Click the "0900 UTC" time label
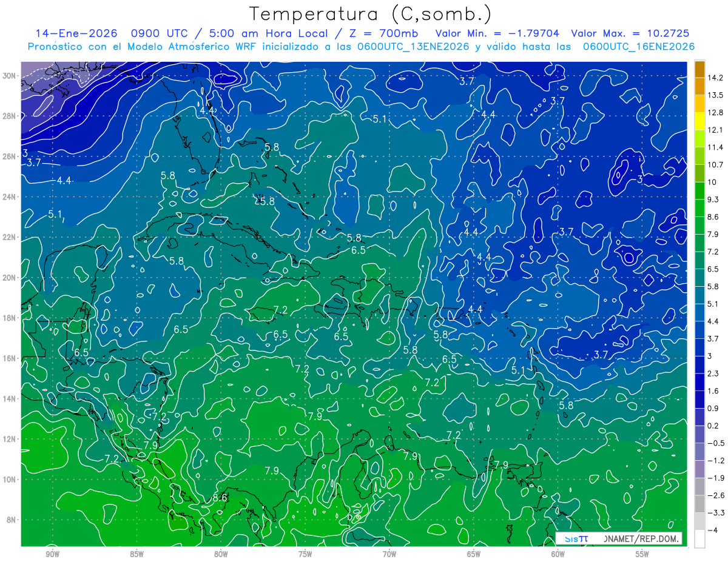Image resolution: width=728 pixels, height=562 pixels. [160, 33]
